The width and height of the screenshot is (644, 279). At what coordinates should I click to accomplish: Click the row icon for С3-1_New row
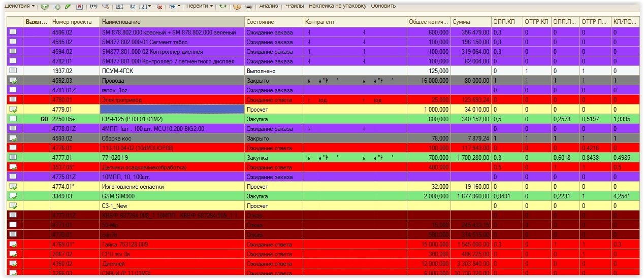13,205
